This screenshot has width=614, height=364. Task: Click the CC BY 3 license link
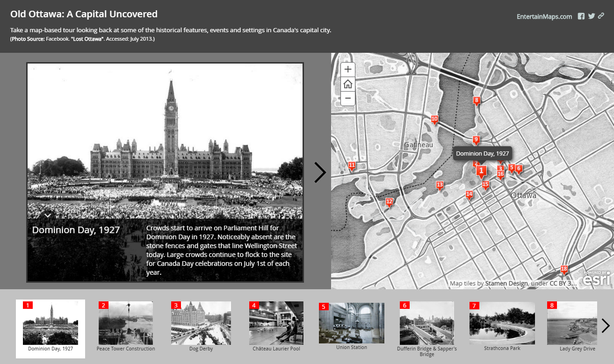563,283
